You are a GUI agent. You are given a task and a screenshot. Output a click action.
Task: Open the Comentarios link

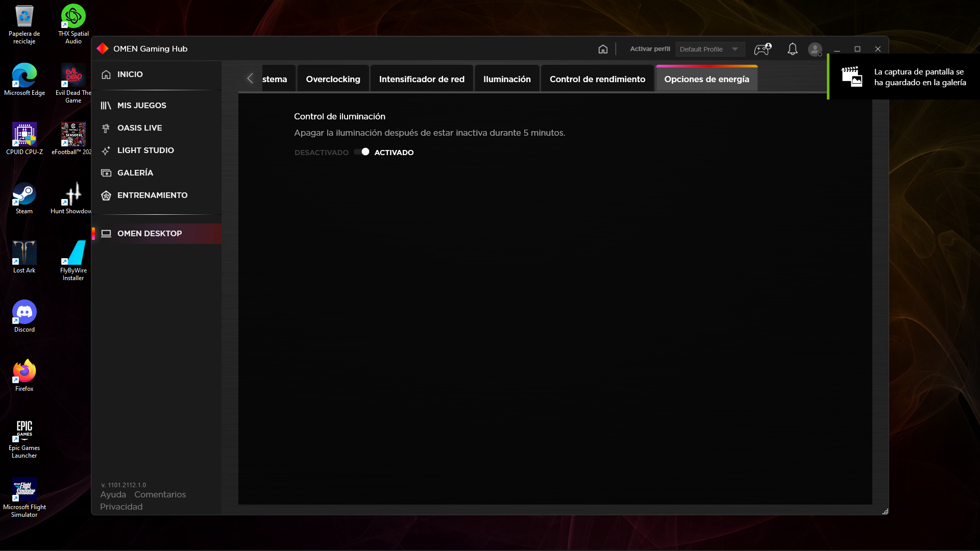tap(160, 494)
